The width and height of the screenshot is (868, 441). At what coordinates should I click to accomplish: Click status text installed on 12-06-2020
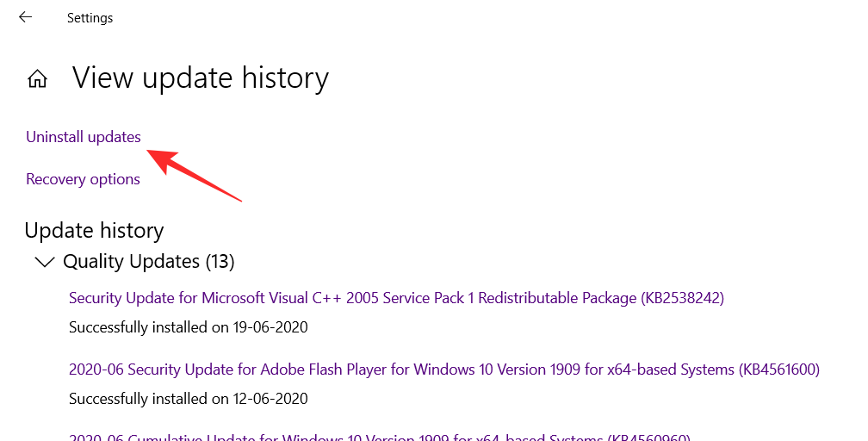click(x=188, y=399)
